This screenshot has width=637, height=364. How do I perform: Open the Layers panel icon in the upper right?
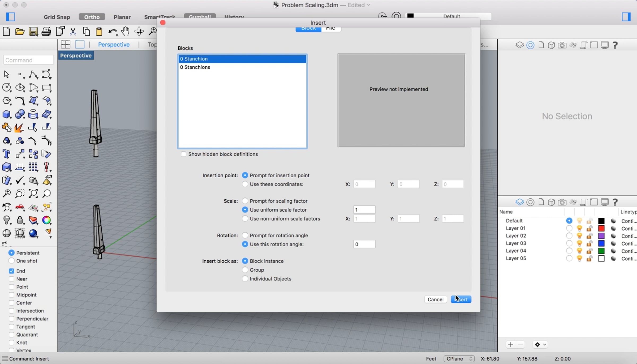[x=519, y=45]
